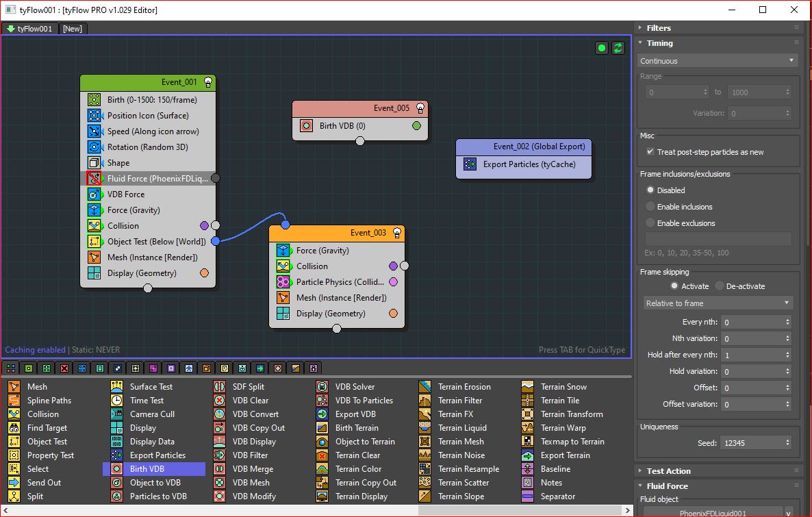Open the [New] flow tab
Image resolution: width=812 pixels, height=517 pixels.
click(73, 29)
